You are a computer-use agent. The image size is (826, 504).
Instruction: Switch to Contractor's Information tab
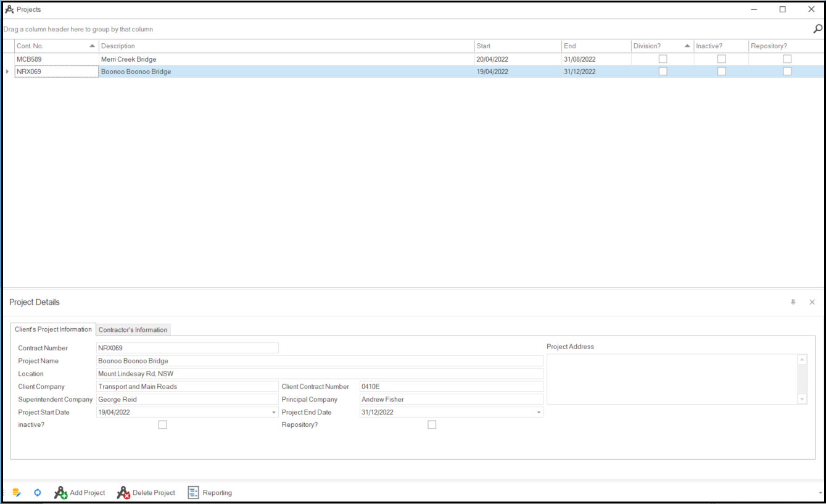pyautogui.click(x=133, y=329)
